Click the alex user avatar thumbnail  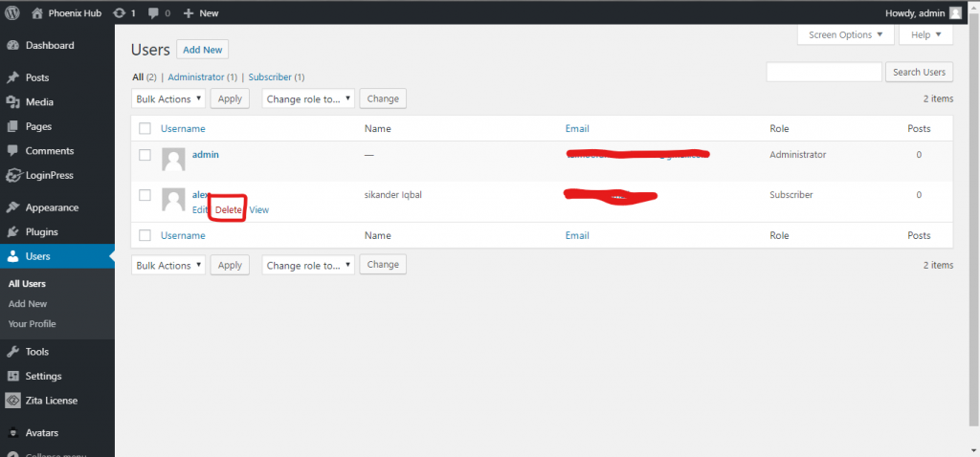coord(173,200)
